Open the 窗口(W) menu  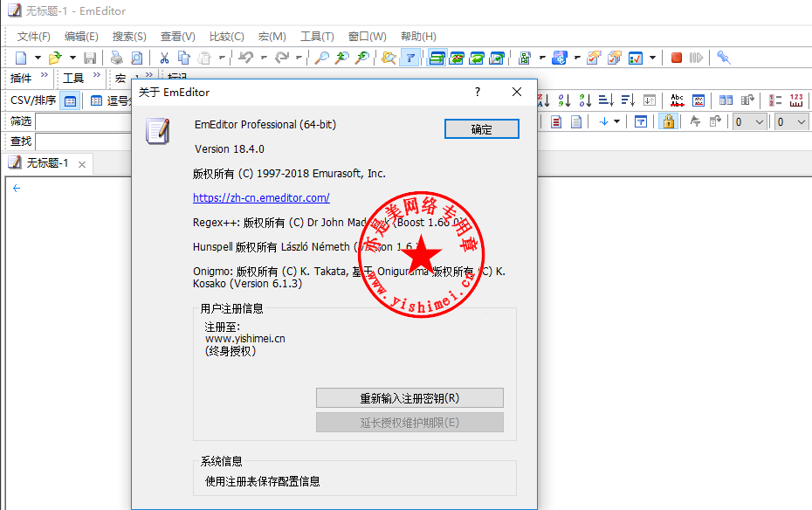click(368, 37)
